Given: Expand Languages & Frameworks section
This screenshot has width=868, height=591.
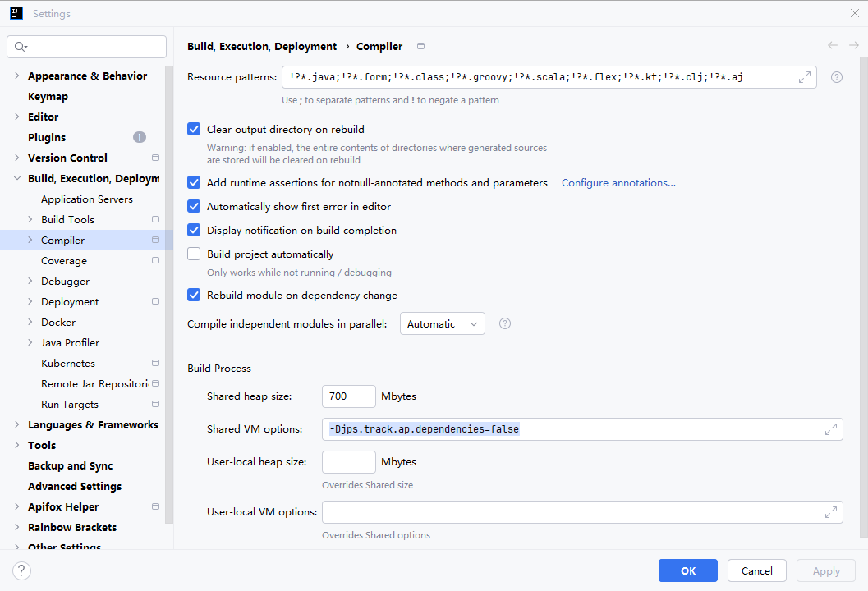Looking at the screenshot, I should click(x=16, y=424).
